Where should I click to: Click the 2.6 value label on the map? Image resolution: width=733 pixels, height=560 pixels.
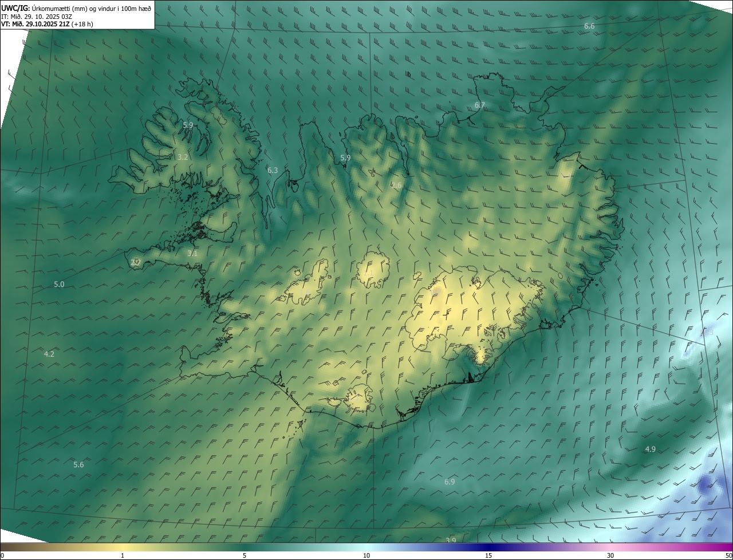[x=396, y=185]
